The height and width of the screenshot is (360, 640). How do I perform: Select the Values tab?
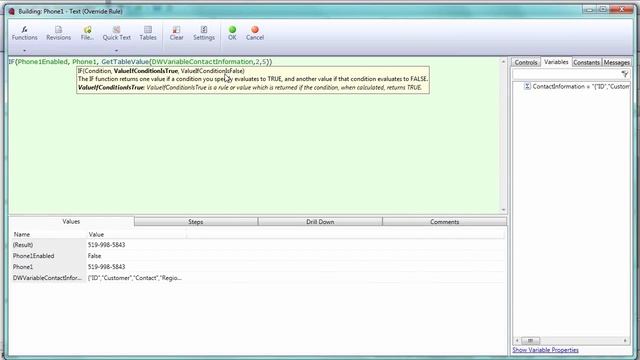pos(71,222)
